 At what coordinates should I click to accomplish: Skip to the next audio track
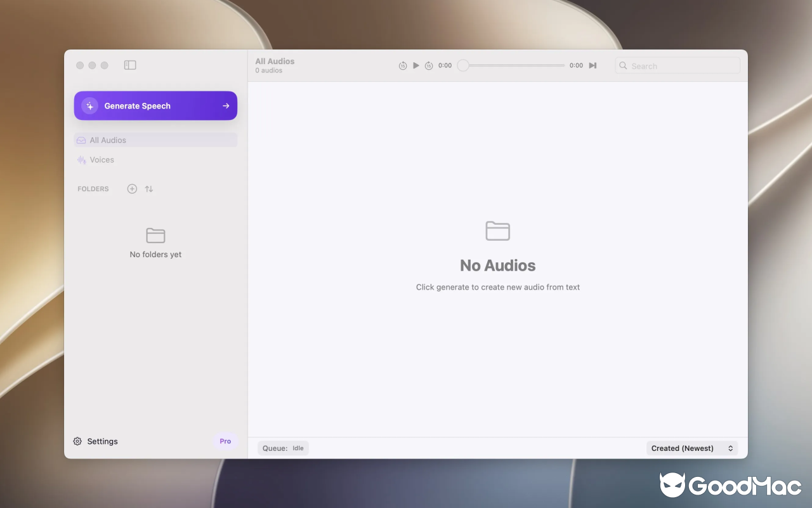593,65
